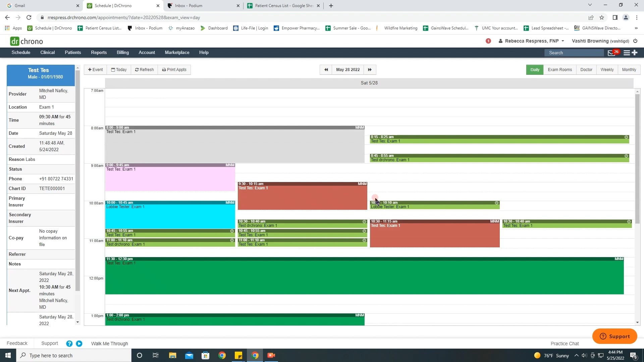Expand the bookmarks overflow chevron
The height and width of the screenshot is (362, 644).
point(636,28)
